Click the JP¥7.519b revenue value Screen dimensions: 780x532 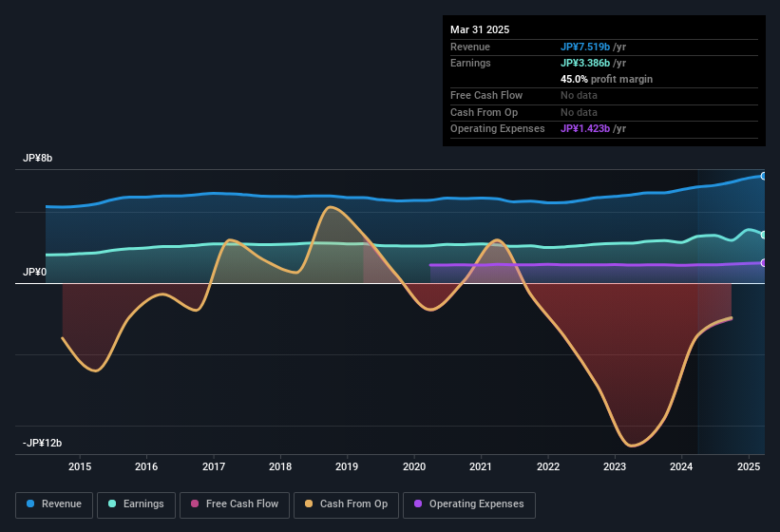click(x=585, y=47)
